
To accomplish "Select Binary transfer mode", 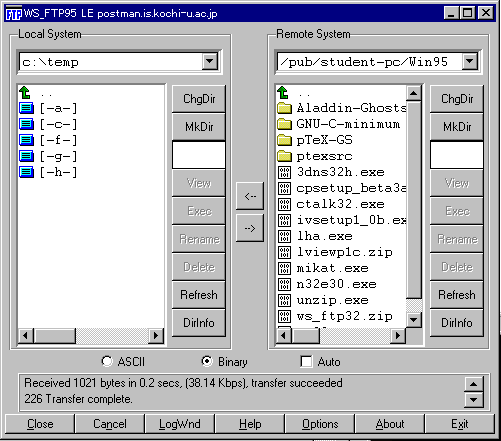I will tap(207, 361).
